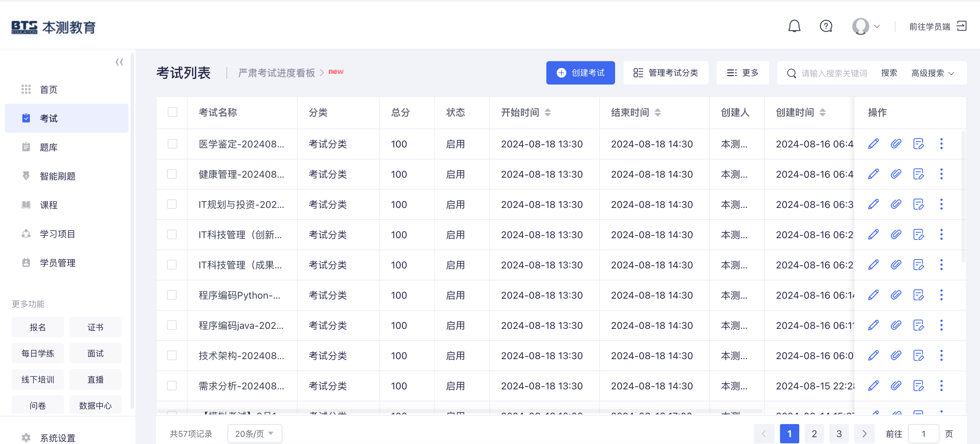This screenshot has height=444, width=980.
Task: Check the box for IT科技管理（成果 row
Action: pyautogui.click(x=172, y=265)
